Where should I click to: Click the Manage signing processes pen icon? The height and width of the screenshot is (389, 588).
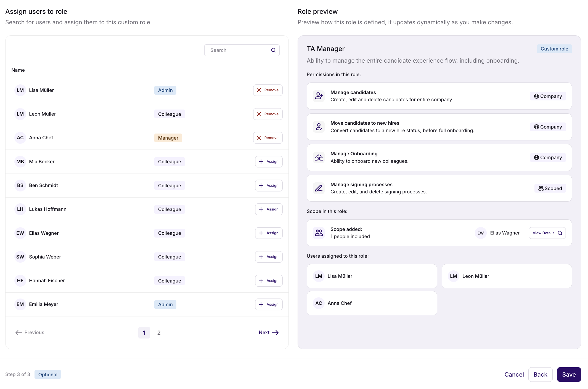click(x=319, y=188)
